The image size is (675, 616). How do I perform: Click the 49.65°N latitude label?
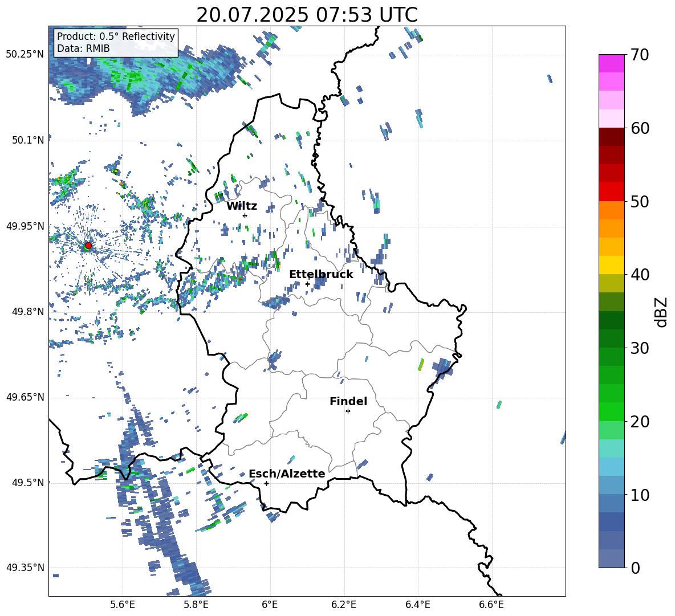[x=25, y=397]
